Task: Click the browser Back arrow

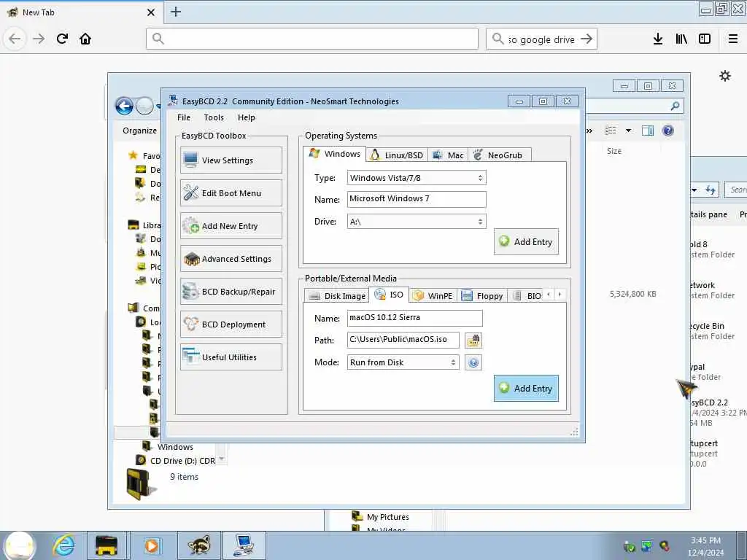Action: pos(15,39)
